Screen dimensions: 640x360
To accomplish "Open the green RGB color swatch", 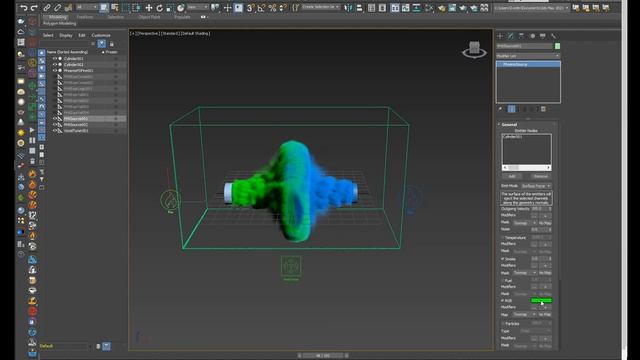I will [x=541, y=300].
